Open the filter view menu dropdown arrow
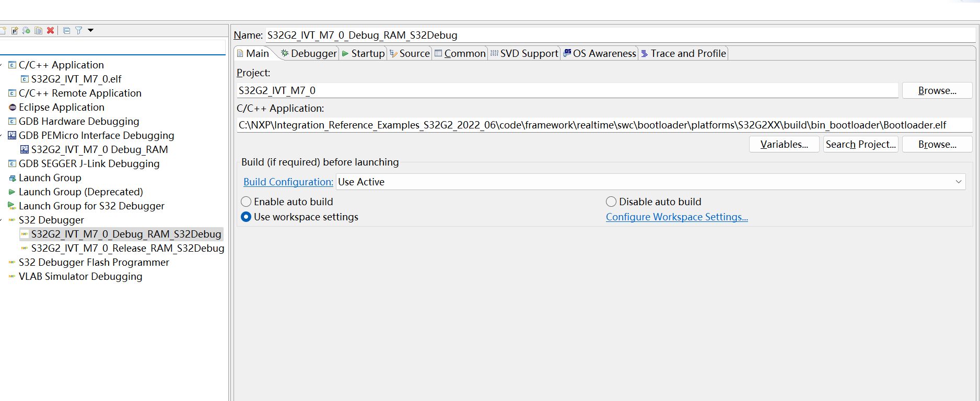This screenshot has height=401, width=980. [x=90, y=30]
